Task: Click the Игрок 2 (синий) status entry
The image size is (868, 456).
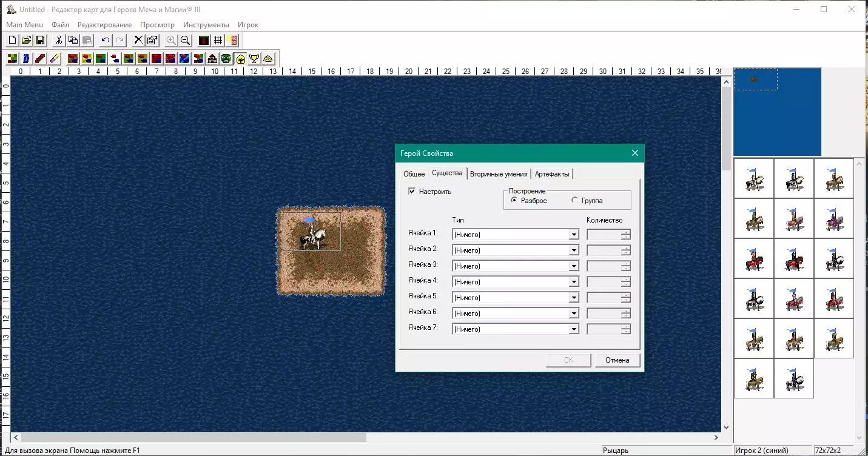Action: pos(761,451)
